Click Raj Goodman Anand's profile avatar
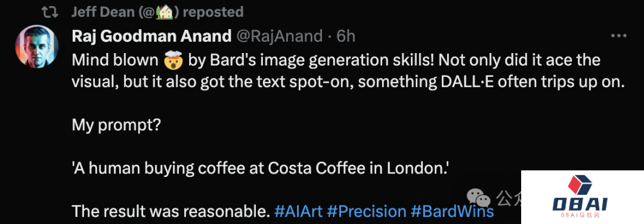Image resolution: width=644 pixels, height=224 pixels. click(x=36, y=47)
